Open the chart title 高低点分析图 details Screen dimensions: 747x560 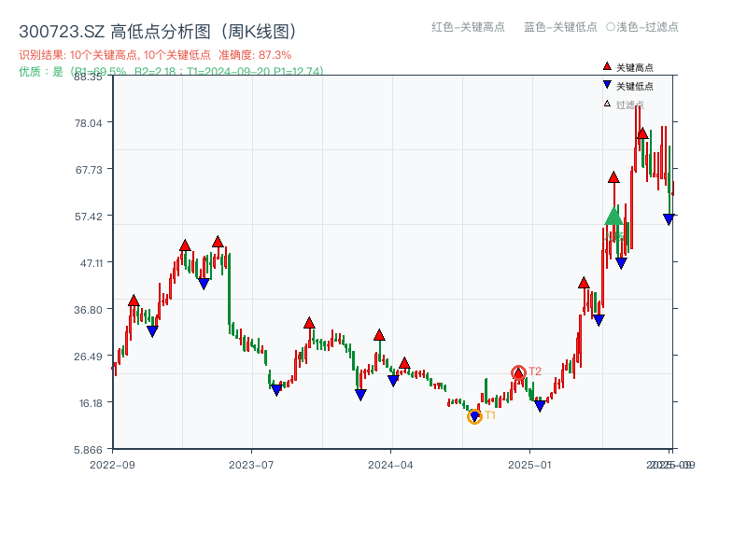[x=156, y=29]
